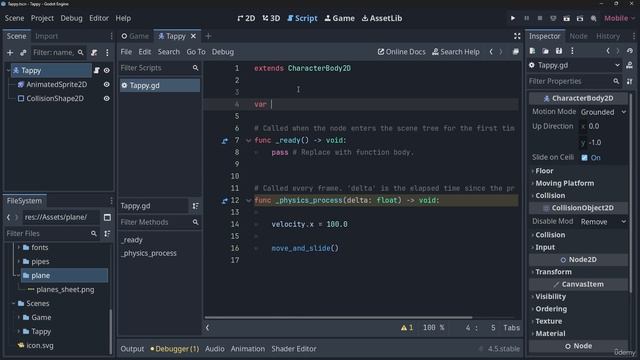
Task: Switch to the History tab
Action: coord(608,36)
